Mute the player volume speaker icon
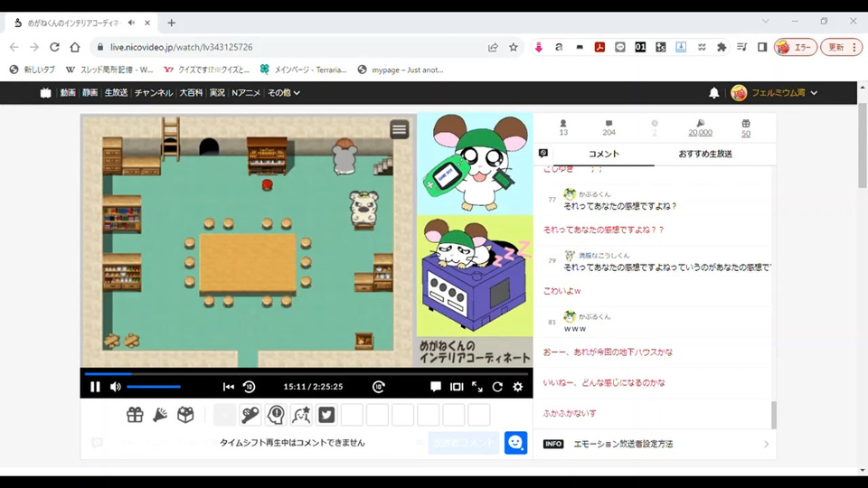 click(115, 387)
